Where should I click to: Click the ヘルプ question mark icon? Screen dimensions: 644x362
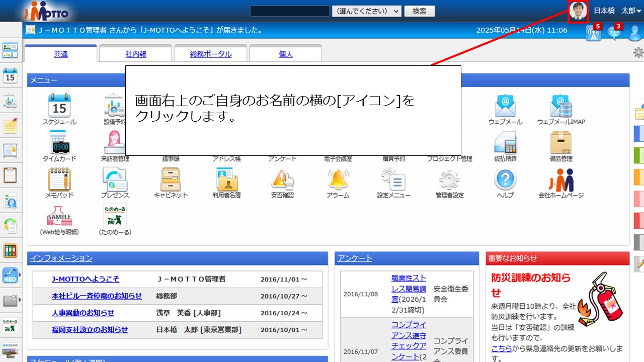pos(505,179)
